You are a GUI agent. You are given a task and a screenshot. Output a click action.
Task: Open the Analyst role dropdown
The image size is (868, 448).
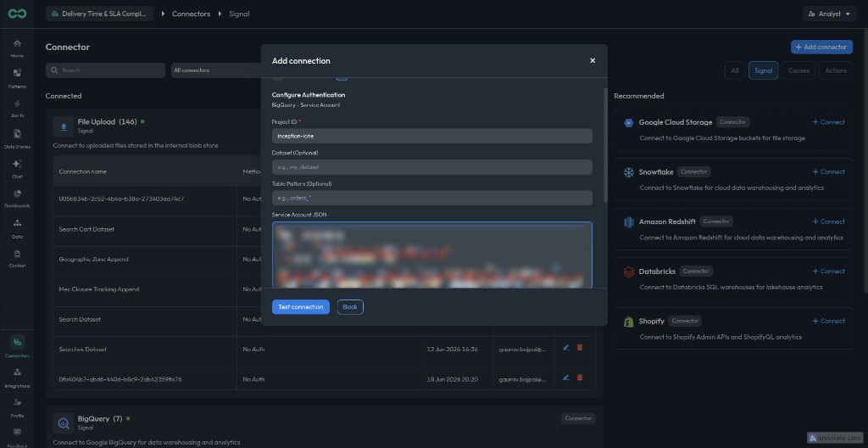[829, 14]
